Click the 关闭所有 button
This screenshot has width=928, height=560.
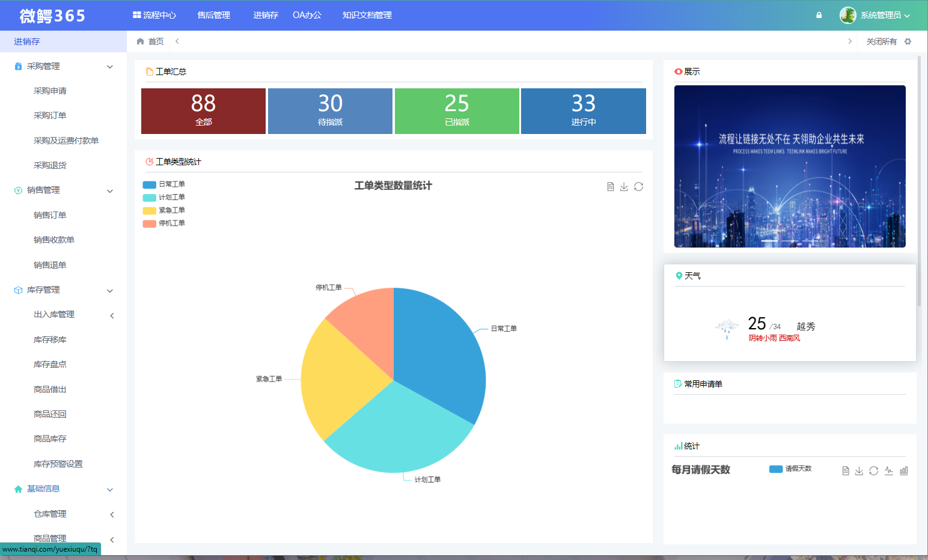pos(881,41)
